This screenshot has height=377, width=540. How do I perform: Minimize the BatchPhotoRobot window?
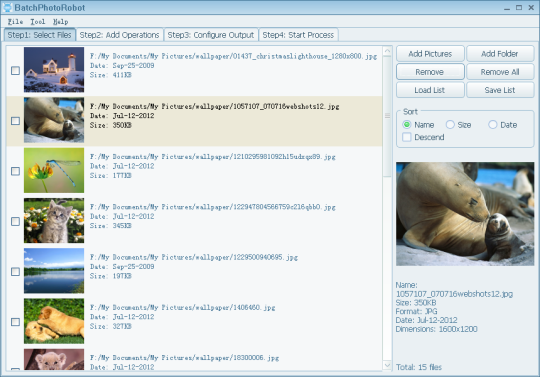coord(507,8)
